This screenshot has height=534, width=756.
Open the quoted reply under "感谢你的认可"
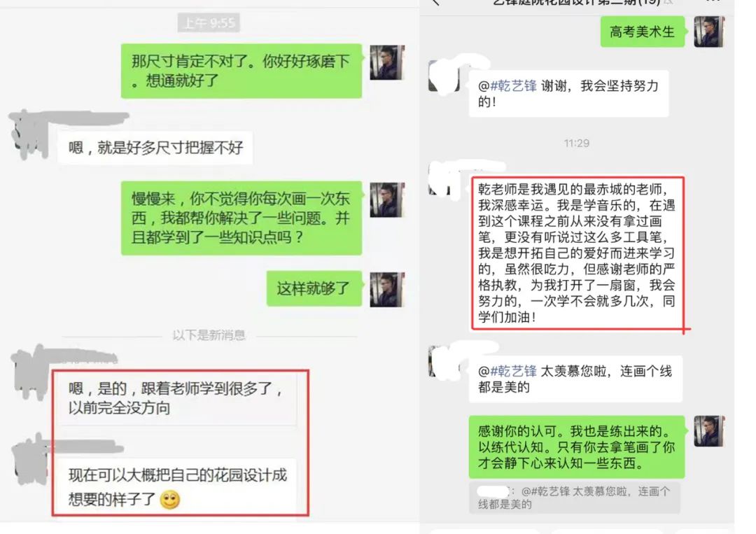[x=574, y=498]
